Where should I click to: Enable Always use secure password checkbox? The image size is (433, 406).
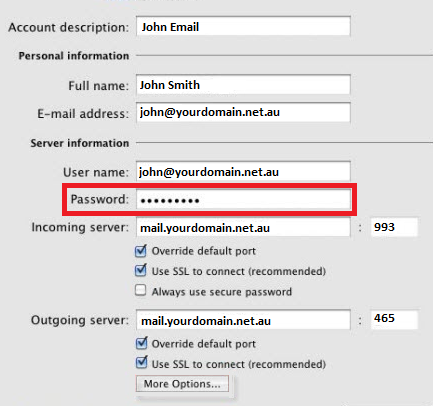[141, 290]
